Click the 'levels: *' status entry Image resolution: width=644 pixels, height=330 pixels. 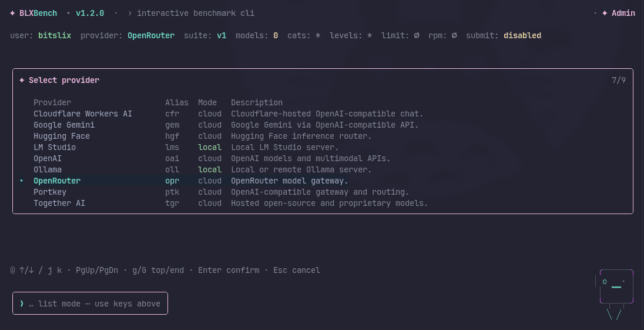pyautogui.click(x=351, y=36)
